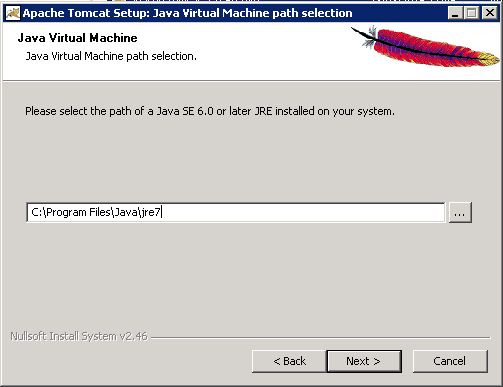The image size is (503, 387).
Task: Open the browse '...' folder picker button
Action: point(460,212)
